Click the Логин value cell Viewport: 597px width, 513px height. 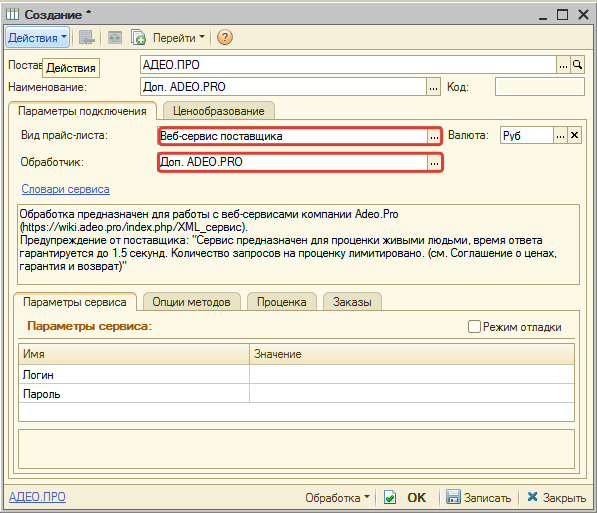coord(412,374)
